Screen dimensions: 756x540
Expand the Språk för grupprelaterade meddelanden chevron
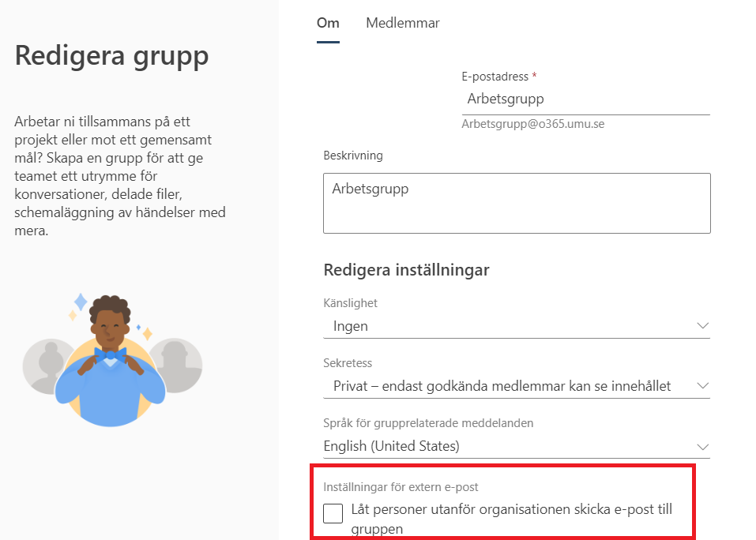point(702,447)
